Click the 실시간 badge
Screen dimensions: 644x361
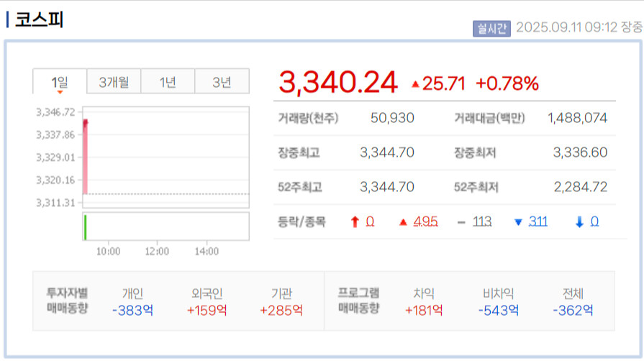click(x=491, y=28)
